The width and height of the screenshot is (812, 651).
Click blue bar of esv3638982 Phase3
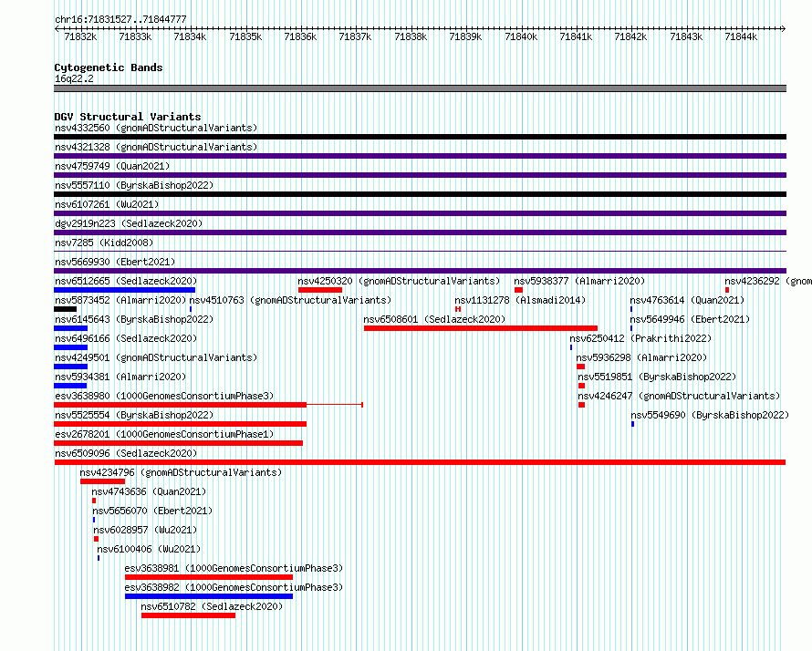(x=209, y=596)
